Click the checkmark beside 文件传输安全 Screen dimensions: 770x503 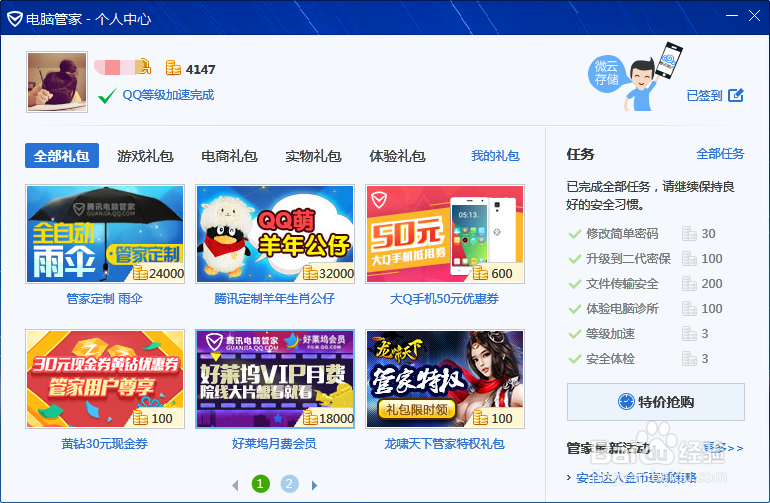575,284
